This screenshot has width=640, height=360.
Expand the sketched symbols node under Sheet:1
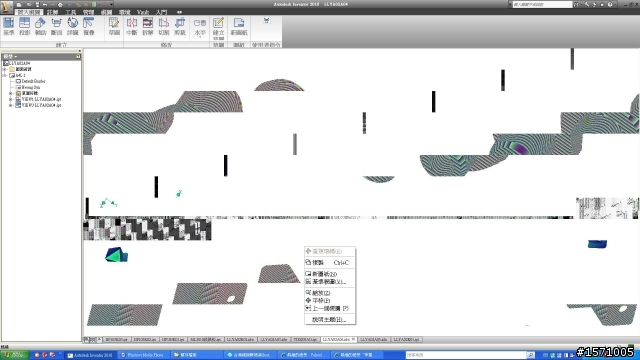tap(11, 93)
